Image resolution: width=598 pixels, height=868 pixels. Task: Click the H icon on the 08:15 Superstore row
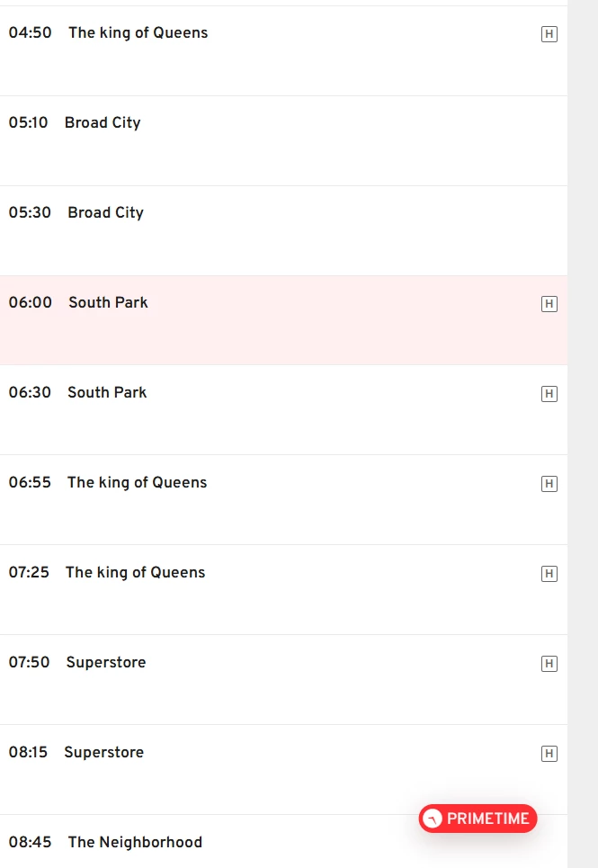(549, 754)
